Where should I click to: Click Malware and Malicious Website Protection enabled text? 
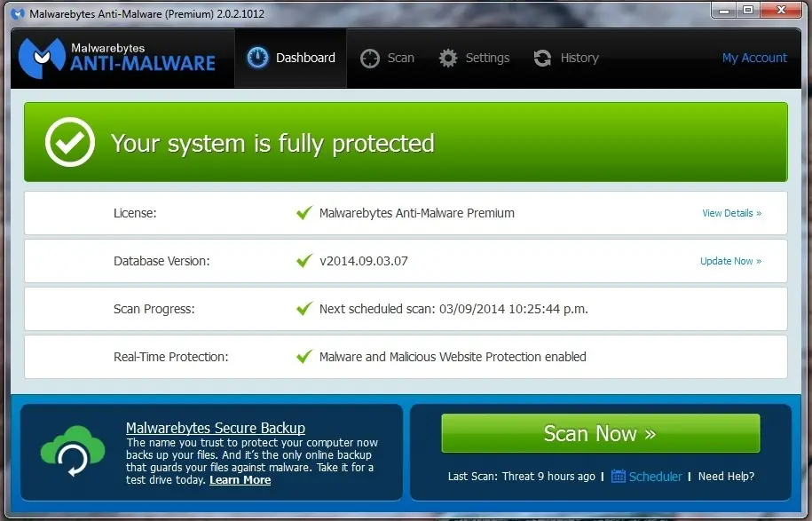tap(453, 357)
